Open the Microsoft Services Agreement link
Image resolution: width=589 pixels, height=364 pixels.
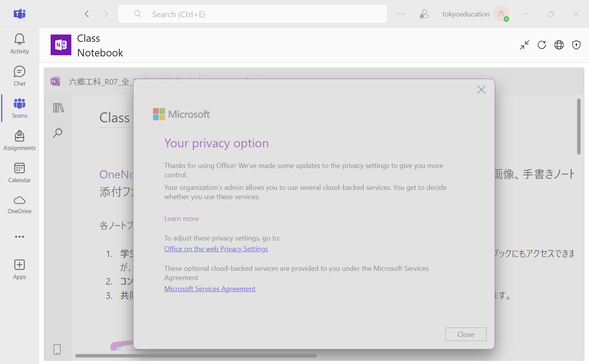(x=210, y=289)
